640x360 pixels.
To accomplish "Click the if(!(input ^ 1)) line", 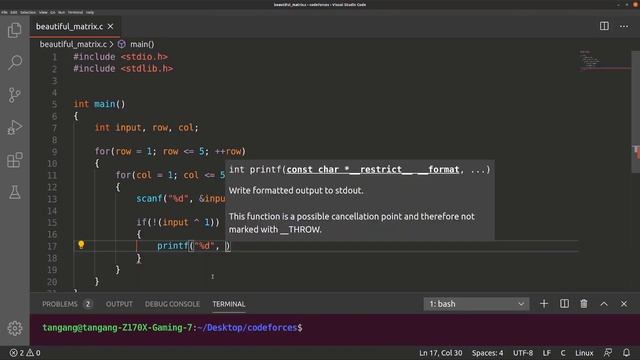I will point(178,222).
